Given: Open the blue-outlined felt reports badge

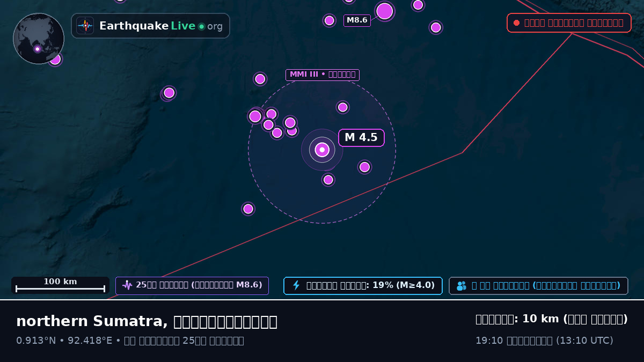Looking at the screenshot, I should (x=538, y=286).
